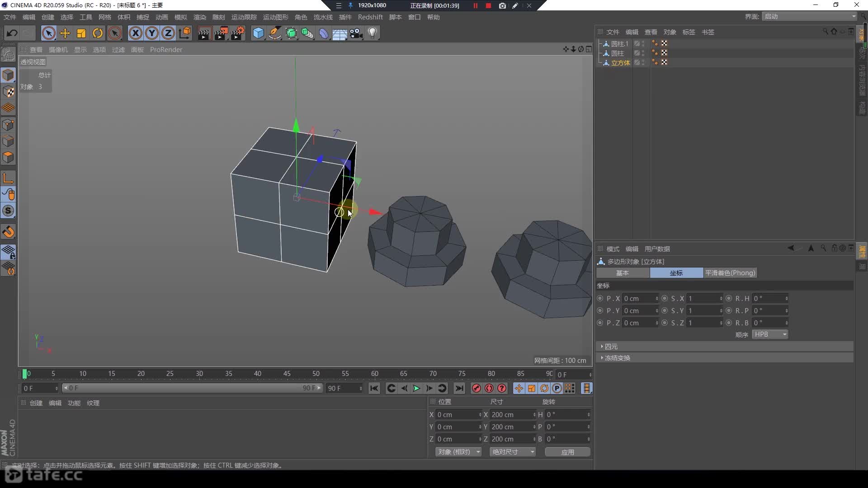Open the Spline pen tool
Screen dimensions: 868x488
point(274,33)
